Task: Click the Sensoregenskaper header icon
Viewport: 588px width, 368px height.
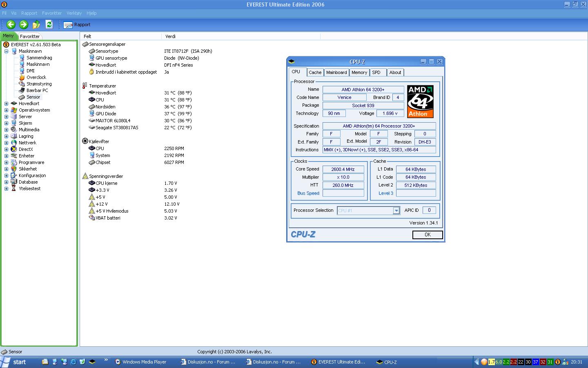Action: click(85, 44)
